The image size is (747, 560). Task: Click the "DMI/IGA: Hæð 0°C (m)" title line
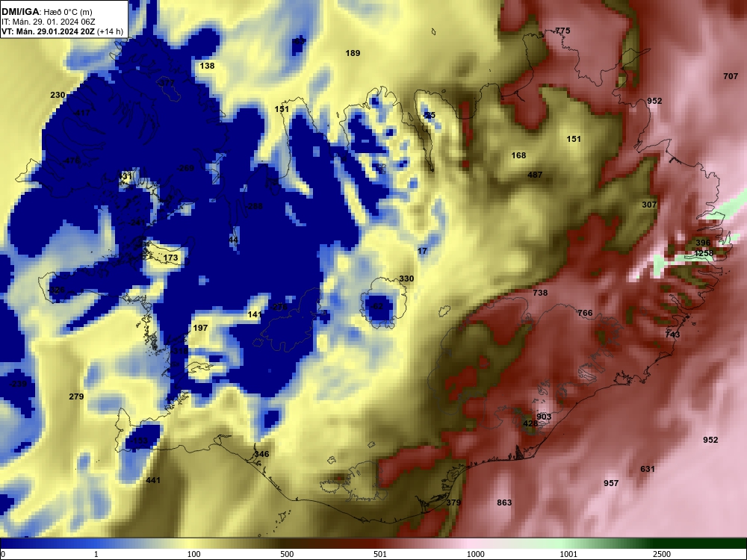point(46,12)
